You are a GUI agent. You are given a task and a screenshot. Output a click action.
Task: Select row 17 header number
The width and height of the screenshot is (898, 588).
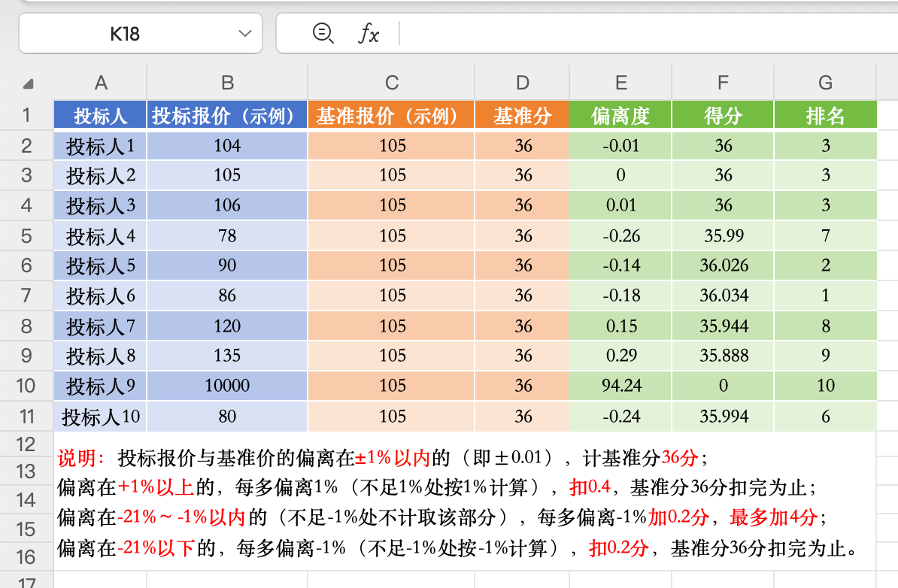pyautogui.click(x=26, y=581)
